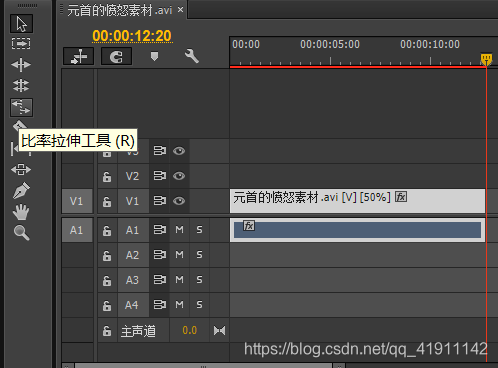This screenshot has width=498, height=368.
Task: Toggle sync lock for V2 track
Action: [160, 176]
